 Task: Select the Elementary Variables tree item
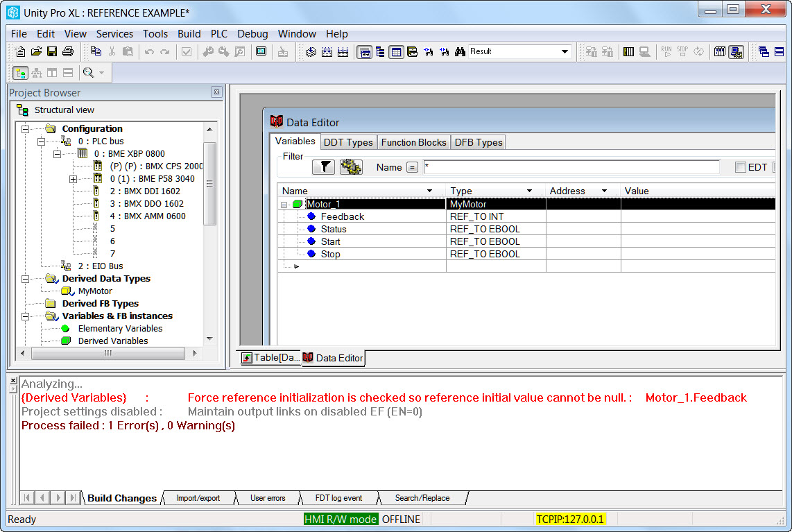pyautogui.click(x=120, y=328)
